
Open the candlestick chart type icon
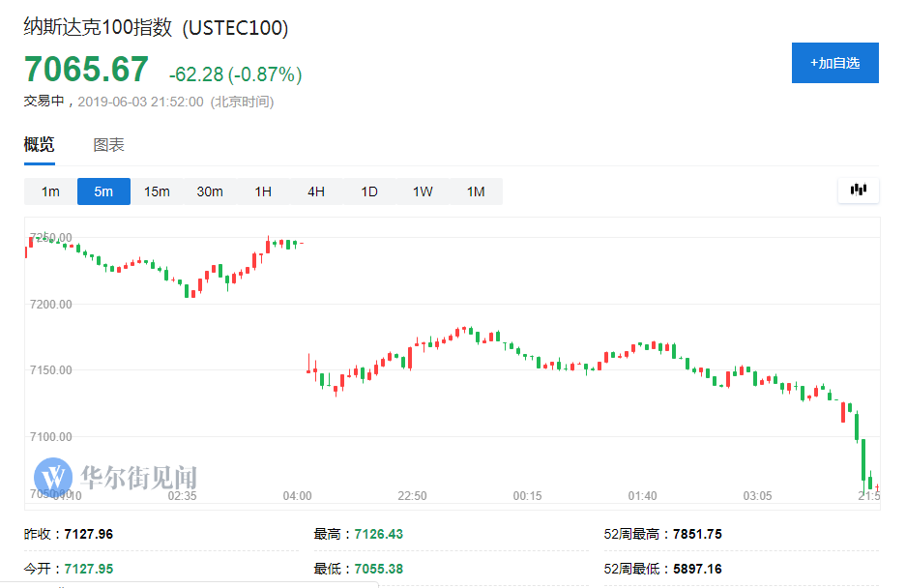pos(858,191)
